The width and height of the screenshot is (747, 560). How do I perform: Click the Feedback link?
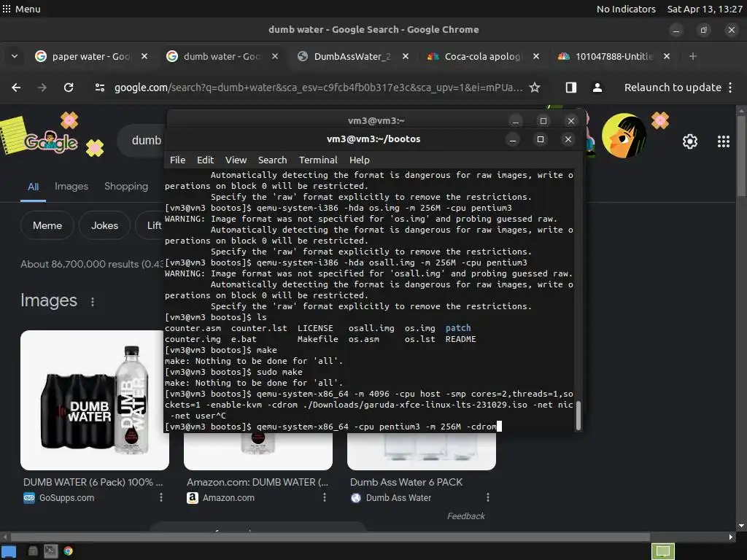(x=465, y=516)
